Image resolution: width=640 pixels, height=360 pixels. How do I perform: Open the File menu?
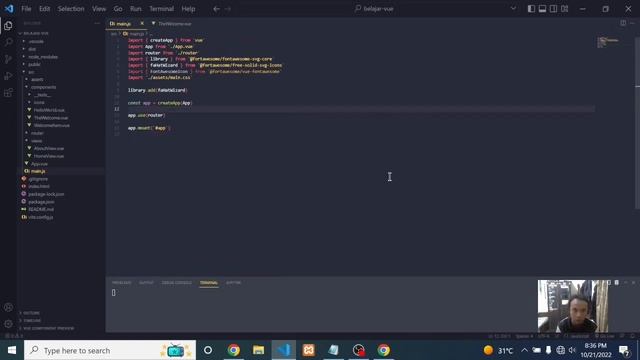(x=26, y=9)
